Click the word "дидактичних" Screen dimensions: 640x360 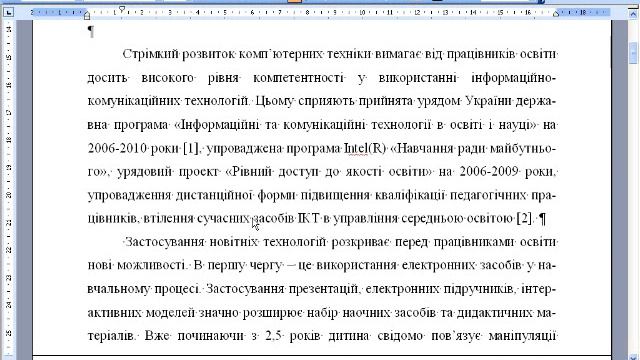[495, 313]
